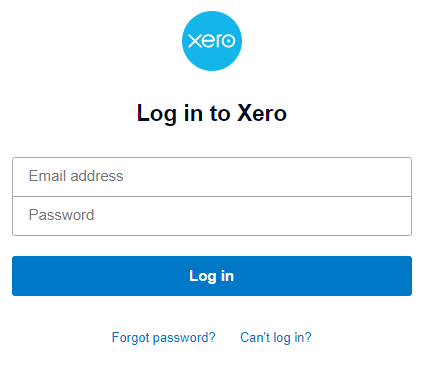Click the dotted o in the Xero logo
443x369 pixels.
229,41
